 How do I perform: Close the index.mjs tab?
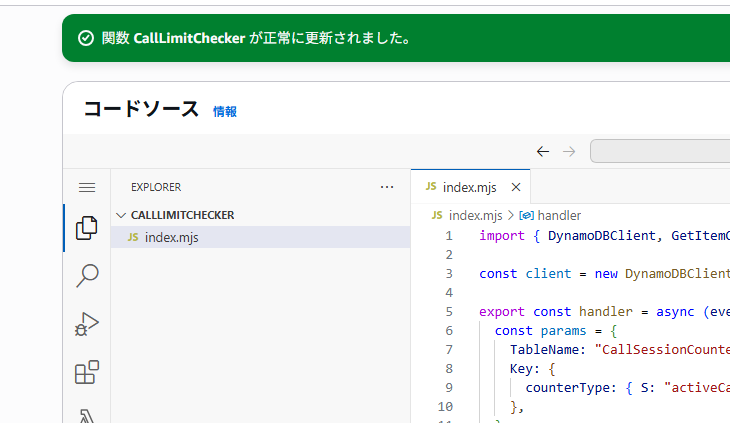tap(516, 187)
